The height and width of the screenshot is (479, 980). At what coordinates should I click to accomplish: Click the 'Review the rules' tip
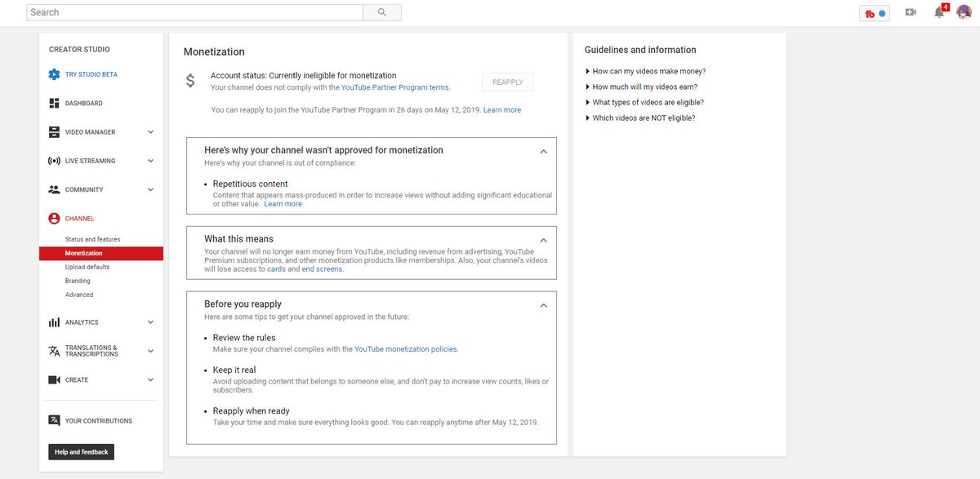coord(244,337)
